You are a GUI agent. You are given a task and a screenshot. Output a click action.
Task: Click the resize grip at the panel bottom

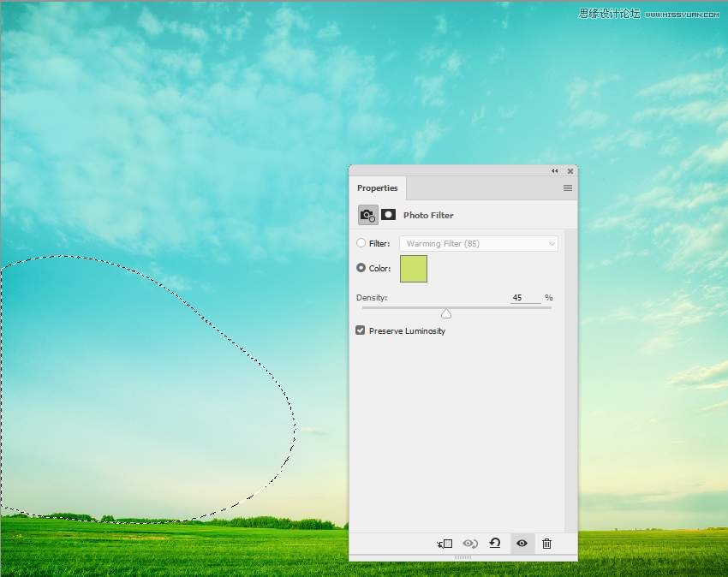click(462, 557)
